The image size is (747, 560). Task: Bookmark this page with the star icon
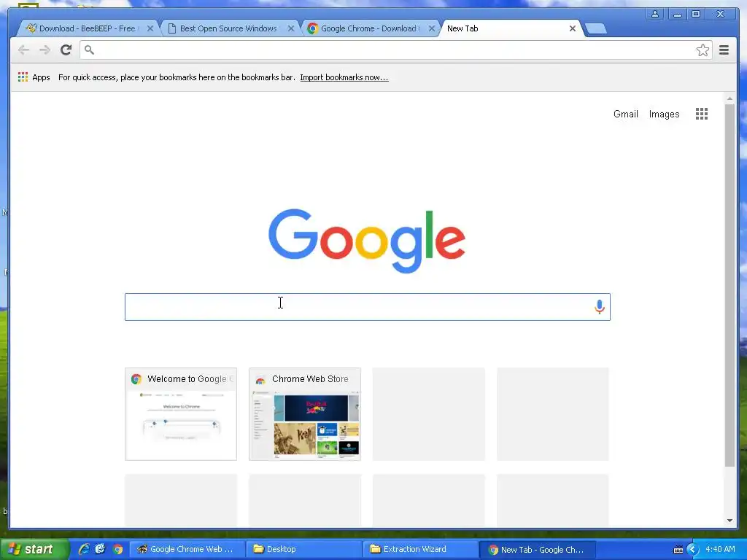click(703, 50)
